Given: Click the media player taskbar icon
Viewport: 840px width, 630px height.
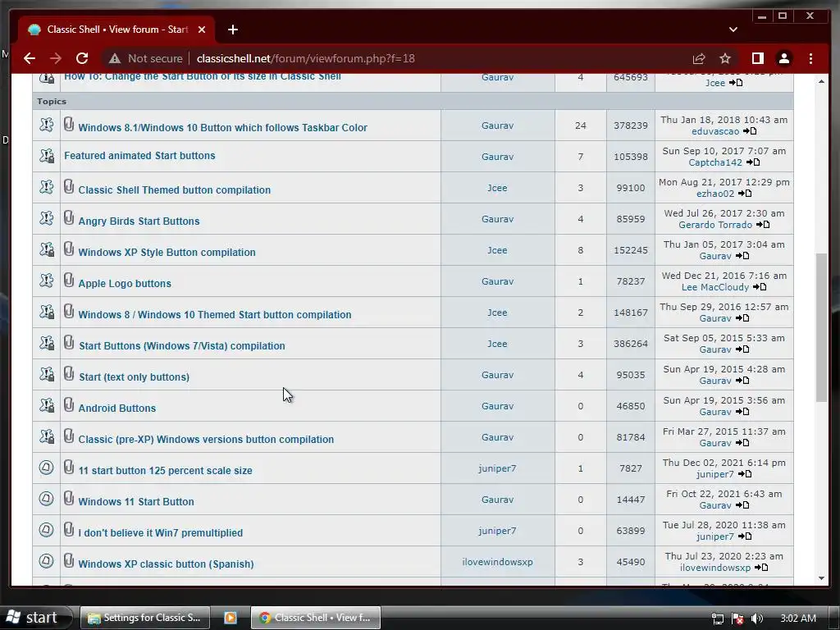Looking at the screenshot, I should tap(231, 617).
